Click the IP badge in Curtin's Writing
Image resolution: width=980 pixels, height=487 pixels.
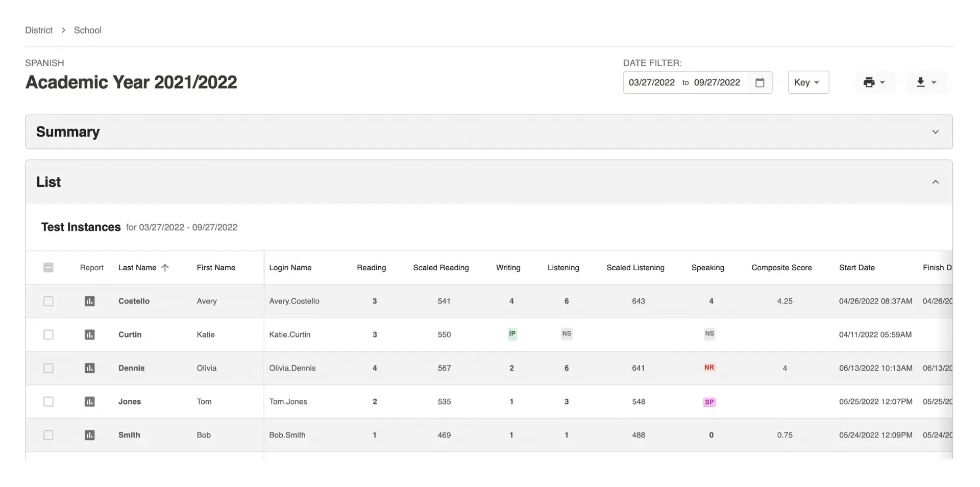[x=512, y=334]
